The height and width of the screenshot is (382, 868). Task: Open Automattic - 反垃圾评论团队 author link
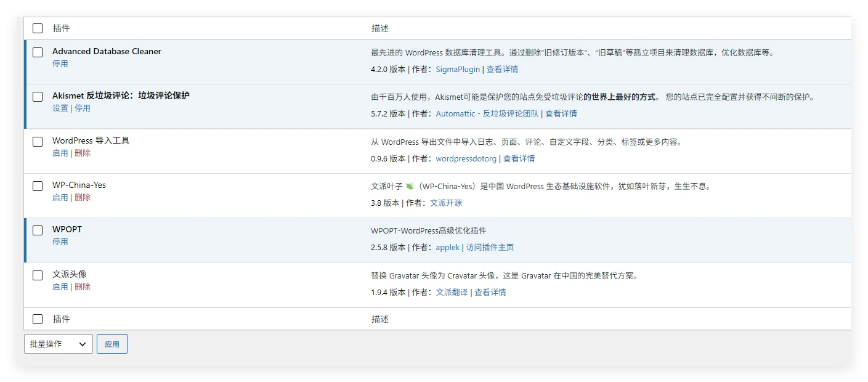click(487, 113)
